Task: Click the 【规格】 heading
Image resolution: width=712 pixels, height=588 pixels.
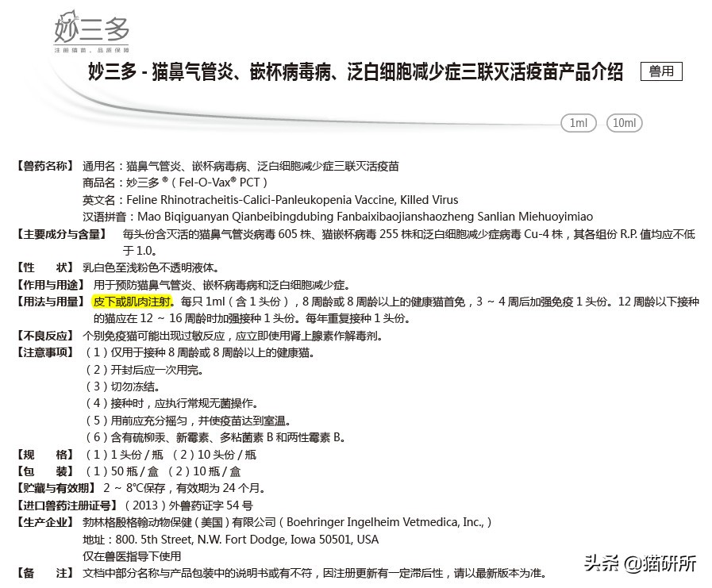Action: [x=44, y=455]
